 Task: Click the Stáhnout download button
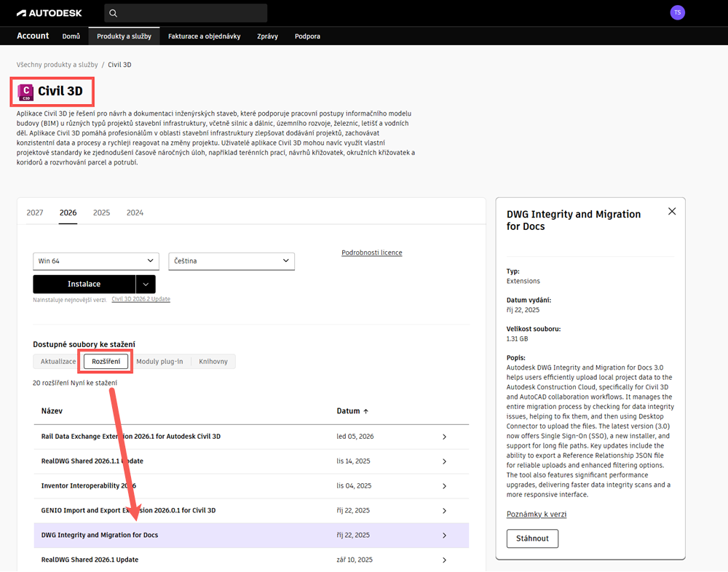tap(532, 539)
